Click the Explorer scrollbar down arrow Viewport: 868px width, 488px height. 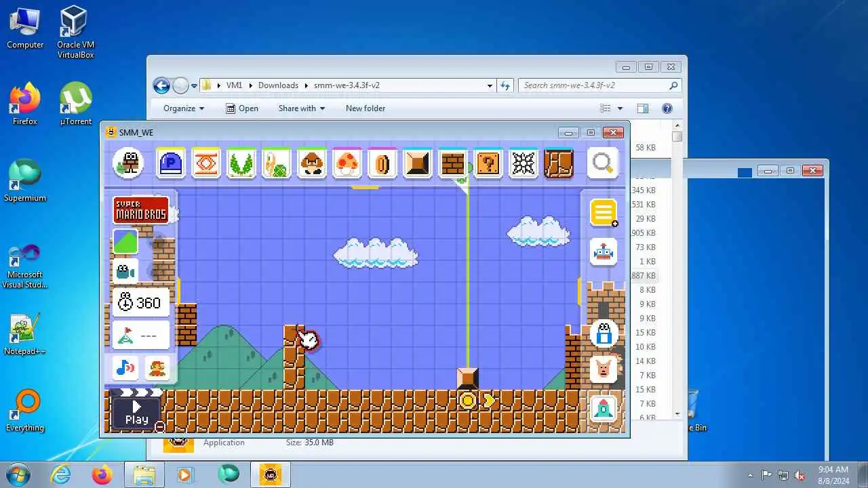point(677,414)
